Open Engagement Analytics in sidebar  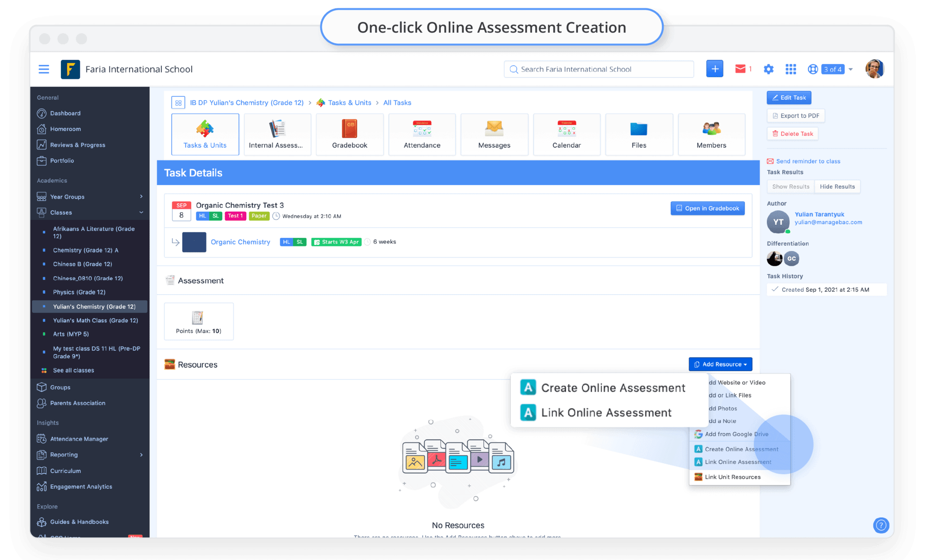click(x=81, y=487)
